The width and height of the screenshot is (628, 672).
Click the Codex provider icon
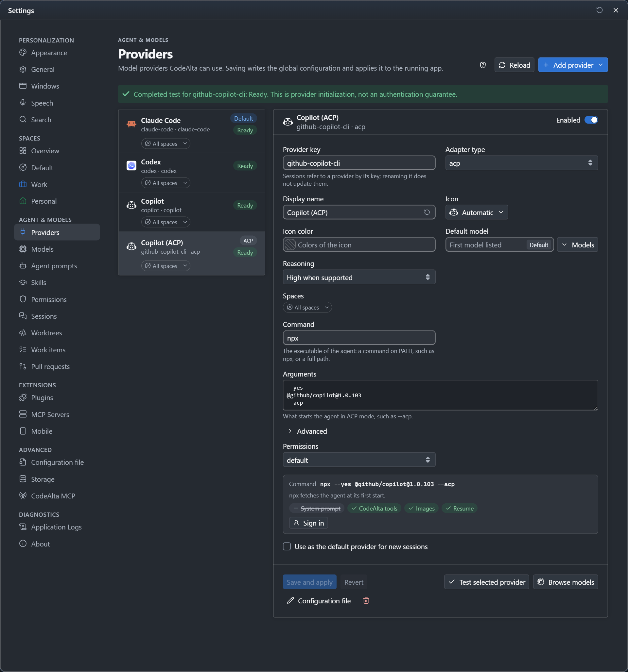[x=131, y=166]
